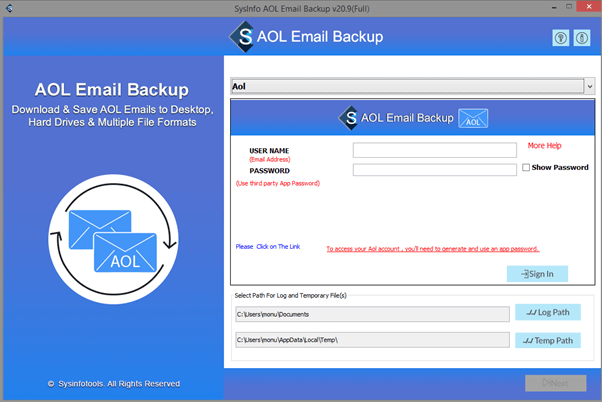Expand the Aol account type dropdown
This screenshot has height=402, width=602.
(590, 86)
